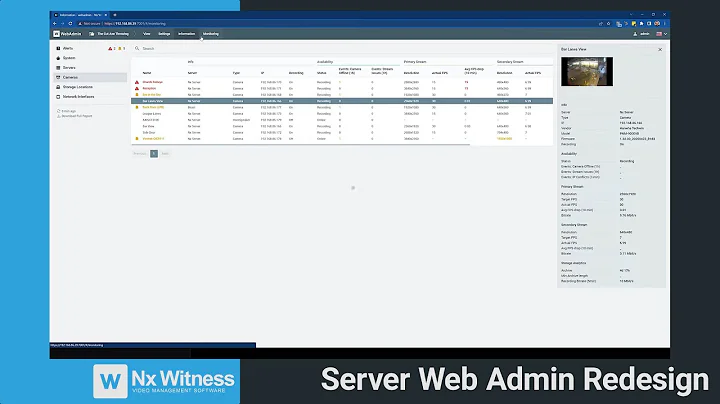This screenshot has height=404, width=720.
Task: Click the WebAdmin logo
Action: (67, 34)
